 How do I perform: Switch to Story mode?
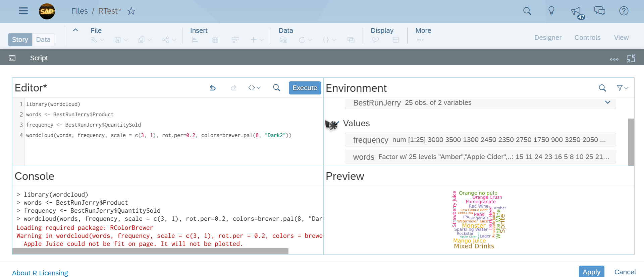click(20, 40)
